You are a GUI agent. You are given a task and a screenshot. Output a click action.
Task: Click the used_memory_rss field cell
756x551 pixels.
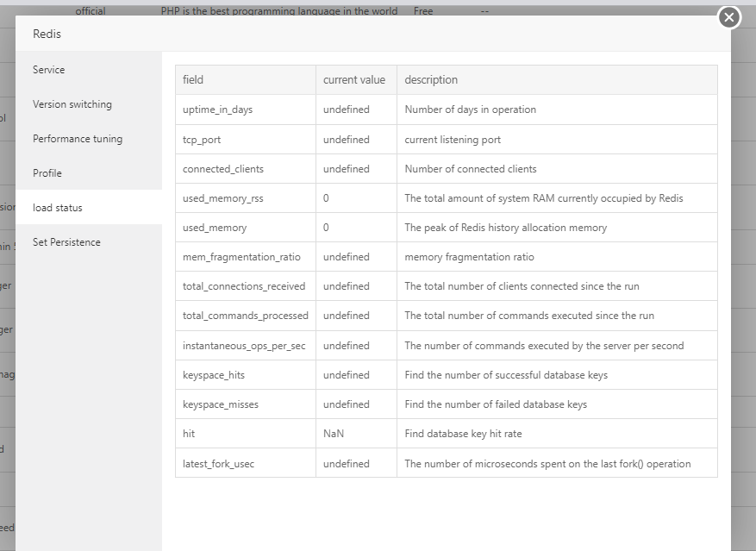pyautogui.click(x=223, y=198)
